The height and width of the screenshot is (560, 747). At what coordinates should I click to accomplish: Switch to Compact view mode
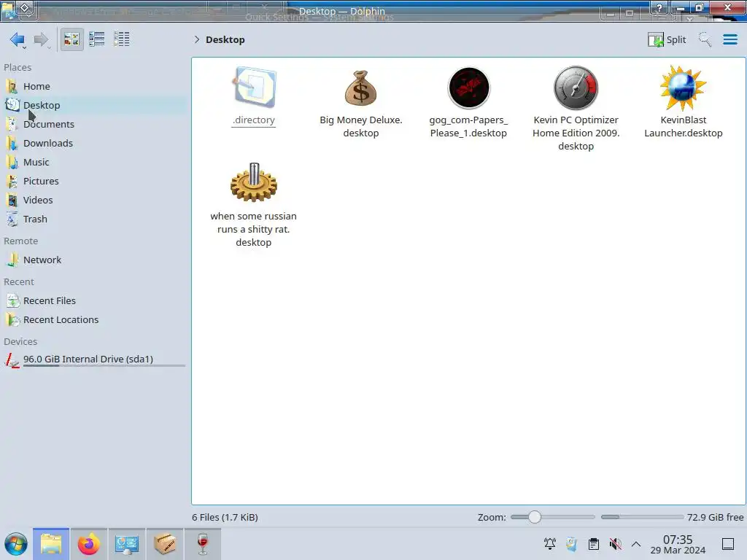coord(97,39)
